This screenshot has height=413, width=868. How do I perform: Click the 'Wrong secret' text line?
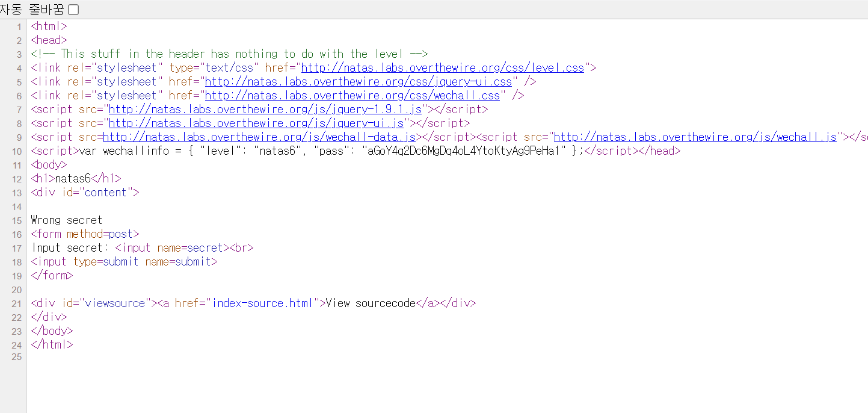click(67, 220)
